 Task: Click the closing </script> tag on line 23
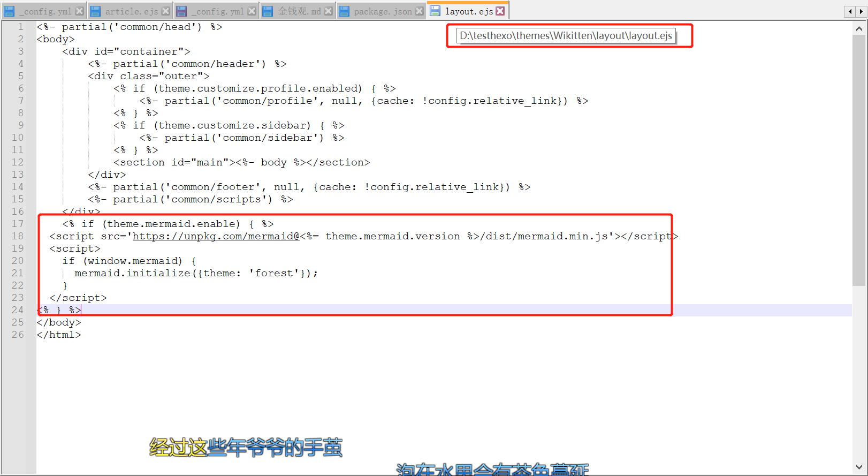78,298
